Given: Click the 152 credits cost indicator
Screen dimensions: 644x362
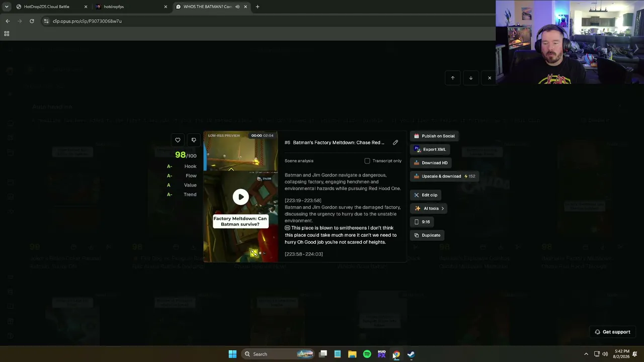Looking at the screenshot, I should tap(469, 176).
